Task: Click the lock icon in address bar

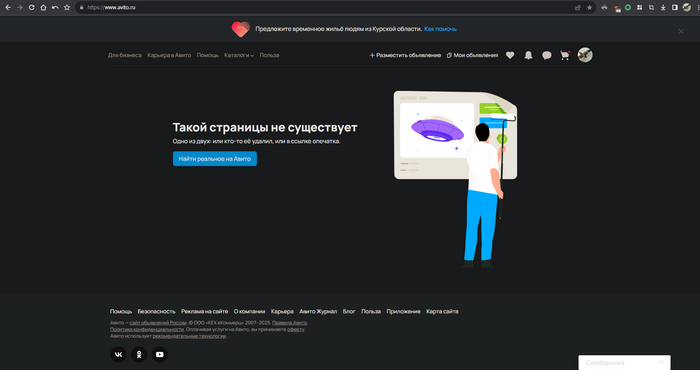Action: click(x=81, y=8)
